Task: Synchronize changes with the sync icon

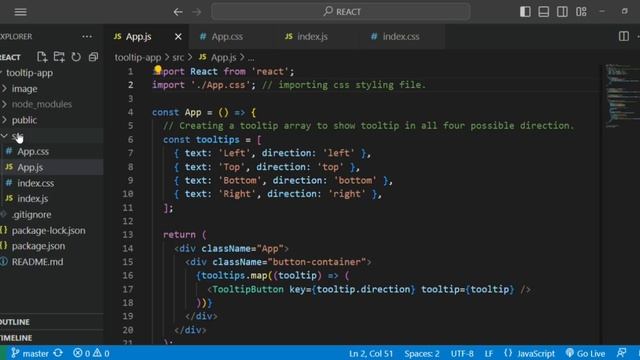Action: tap(58, 353)
